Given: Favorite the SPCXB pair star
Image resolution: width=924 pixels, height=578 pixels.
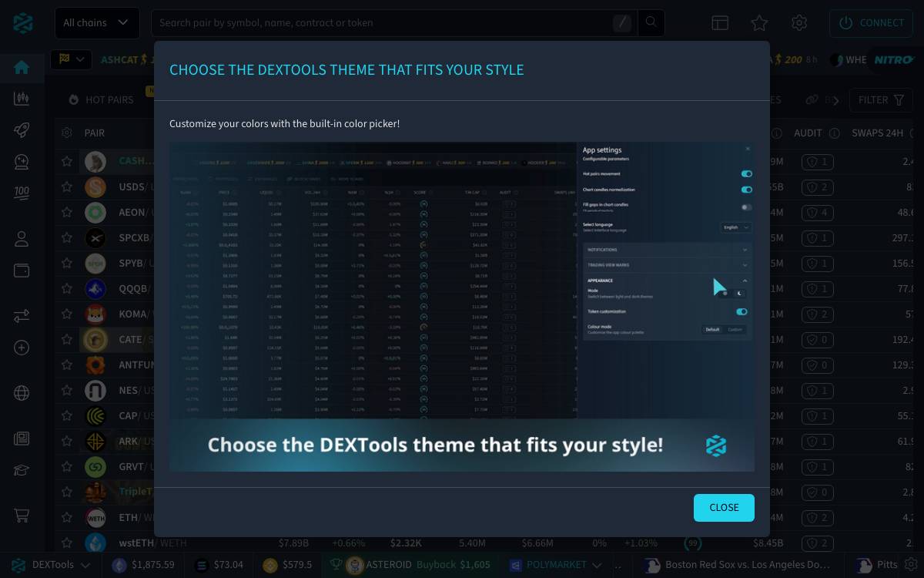Looking at the screenshot, I should [67, 237].
